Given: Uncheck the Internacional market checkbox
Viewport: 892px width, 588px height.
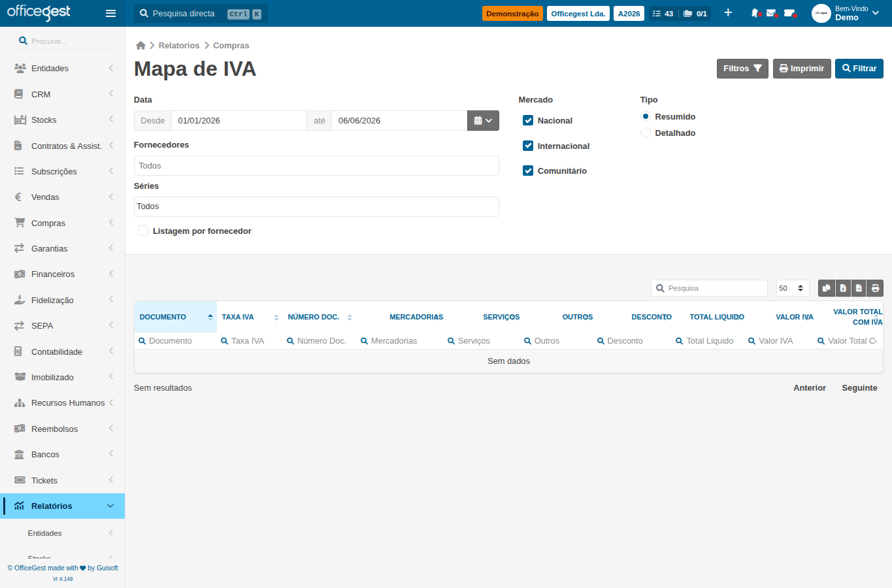Looking at the screenshot, I should click(528, 146).
